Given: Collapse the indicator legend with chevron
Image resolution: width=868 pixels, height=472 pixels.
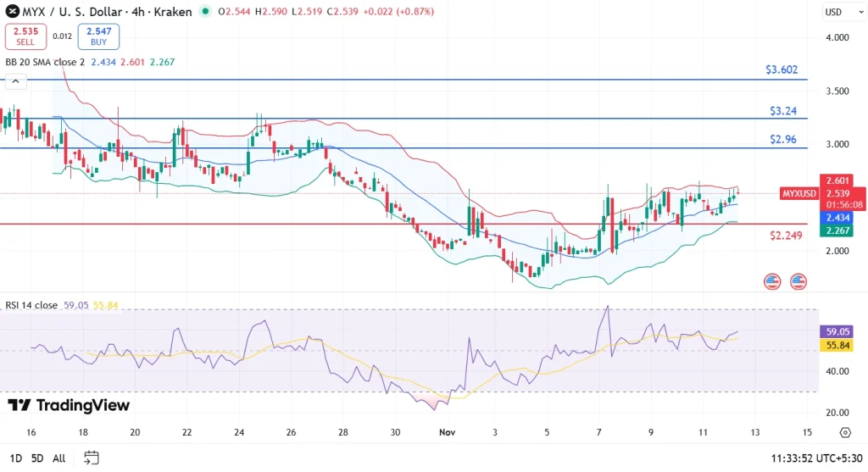Looking at the screenshot, I should pyautogui.click(x=14, y=82).
